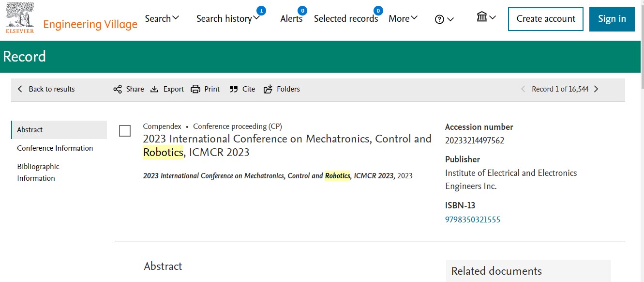Image resolution: width=644 pixels, height=282 pixels.
Task: Open the help question mark icon
Action: point(439,19)
